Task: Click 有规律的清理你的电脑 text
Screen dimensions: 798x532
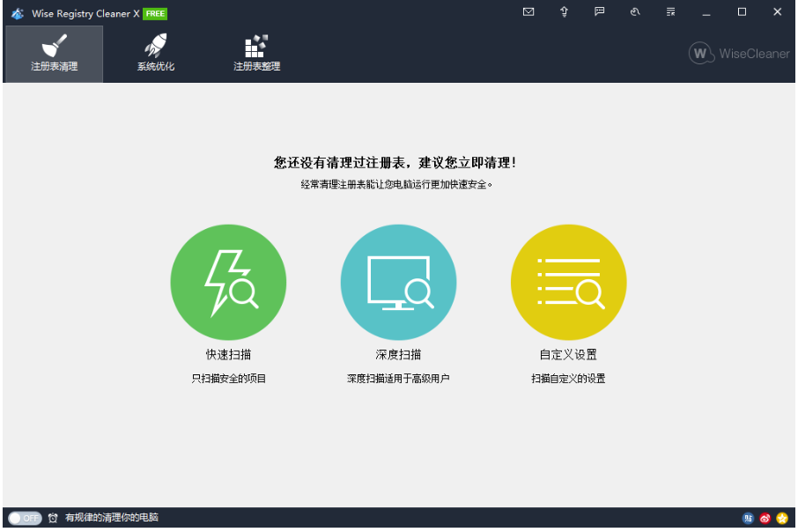Action: click(112, 518)
